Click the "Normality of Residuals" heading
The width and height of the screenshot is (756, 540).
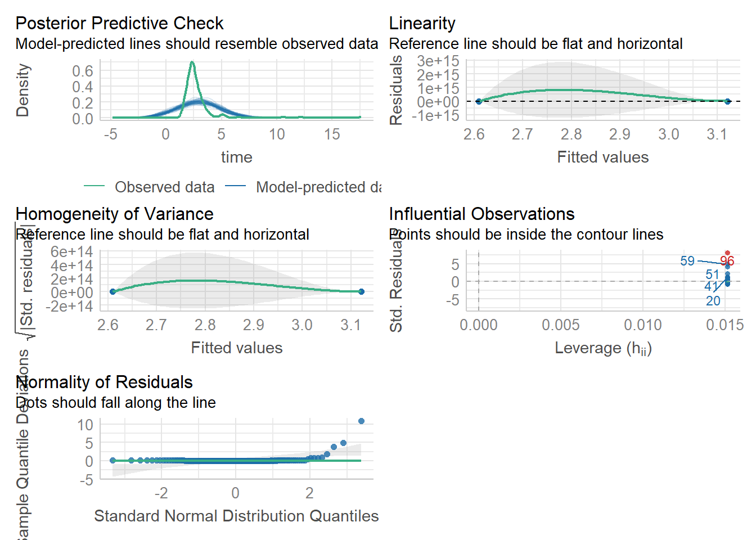point(105,382)
